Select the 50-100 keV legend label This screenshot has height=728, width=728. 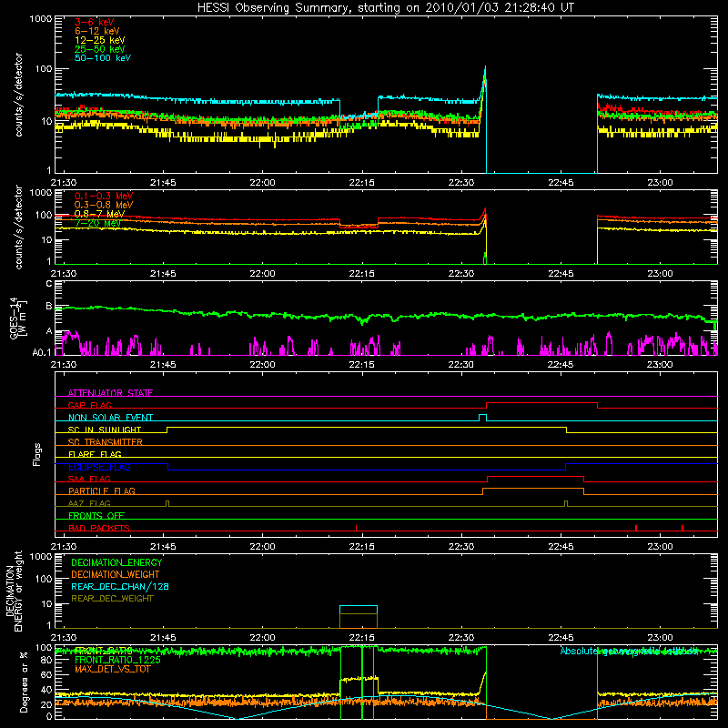point(103,58)
